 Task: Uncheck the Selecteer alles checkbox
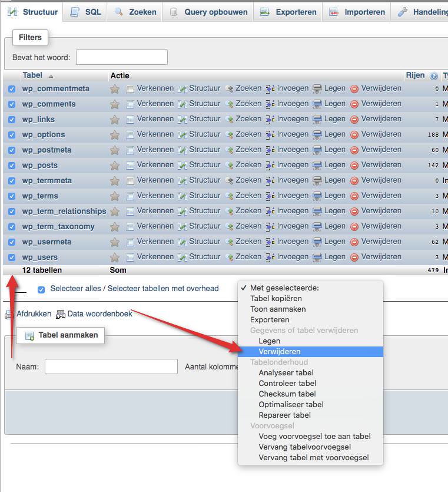point(41,289)
